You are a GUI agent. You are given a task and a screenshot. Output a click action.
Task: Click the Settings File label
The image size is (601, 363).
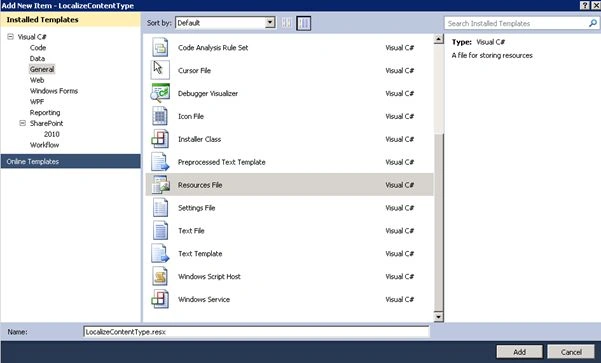coord(197,208)
